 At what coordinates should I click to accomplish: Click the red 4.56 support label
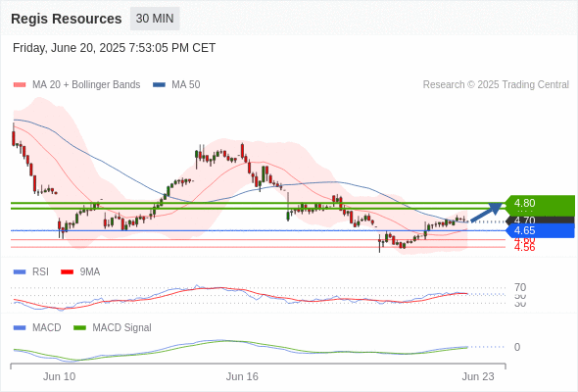pyautogui.click(x=524, y=247)
